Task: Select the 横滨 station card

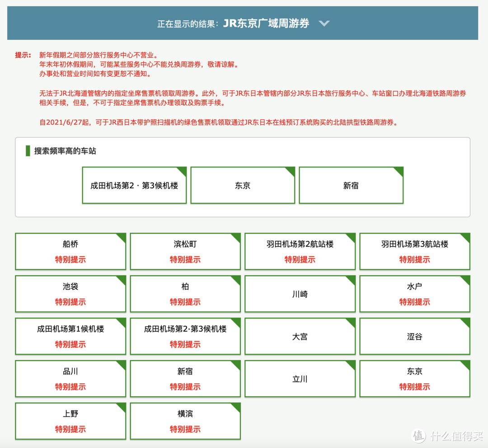Action: [185, 421]
